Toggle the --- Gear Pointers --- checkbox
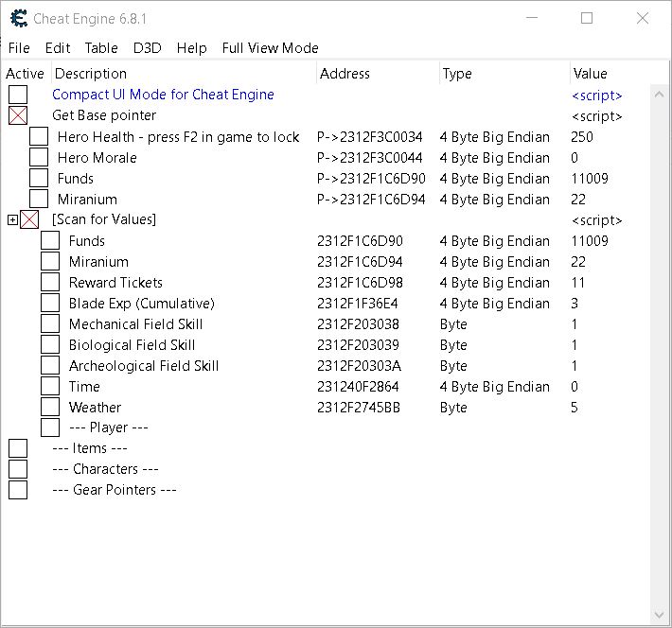 click(x=18, y=490)
